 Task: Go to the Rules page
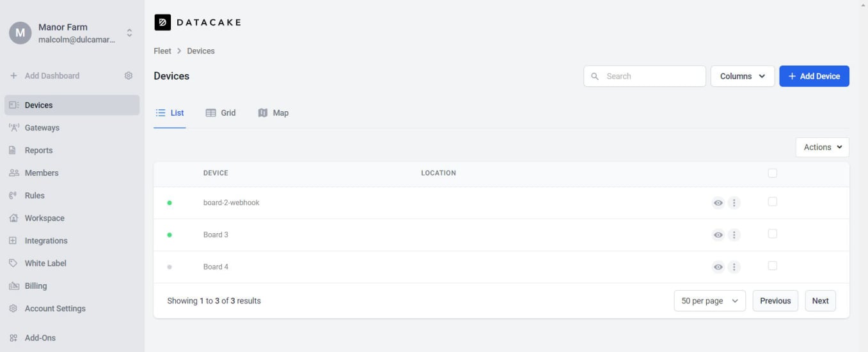[35, 195]
